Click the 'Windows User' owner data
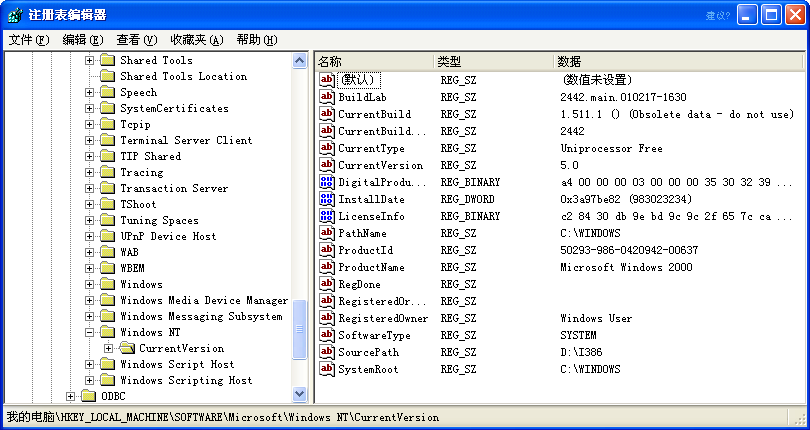Screen dimensions: 810x430 click(x=596, y=318)
